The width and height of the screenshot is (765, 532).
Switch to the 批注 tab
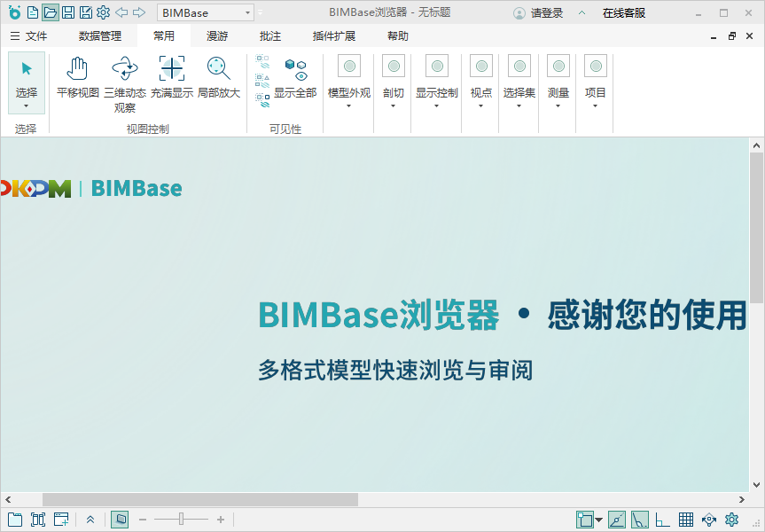(270, 36)
